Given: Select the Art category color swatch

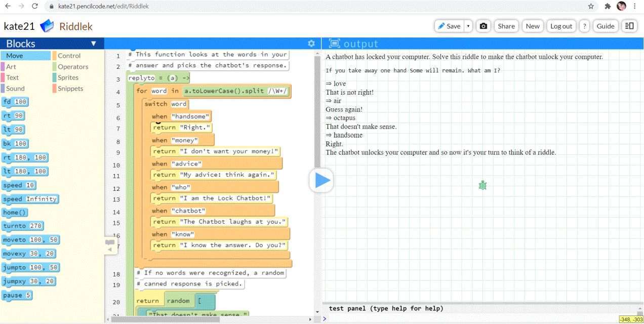Looking at the screenshot, I should click(x=3, y=67).
